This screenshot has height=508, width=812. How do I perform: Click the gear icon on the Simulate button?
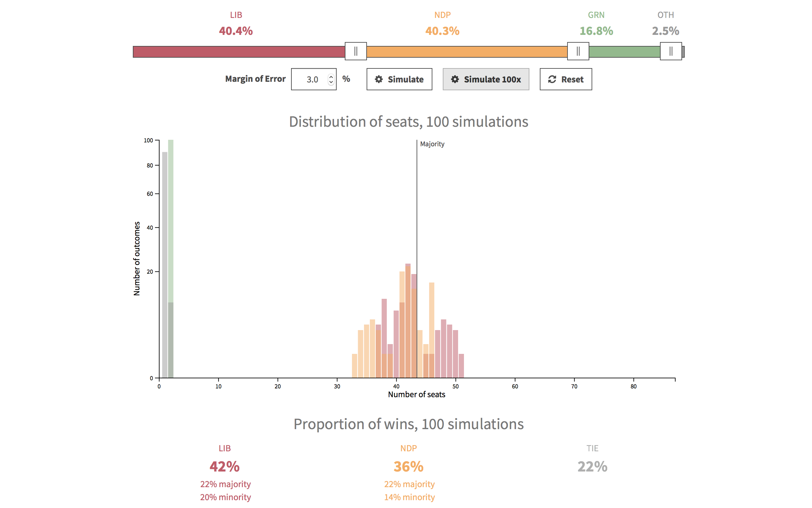point(379,79)
